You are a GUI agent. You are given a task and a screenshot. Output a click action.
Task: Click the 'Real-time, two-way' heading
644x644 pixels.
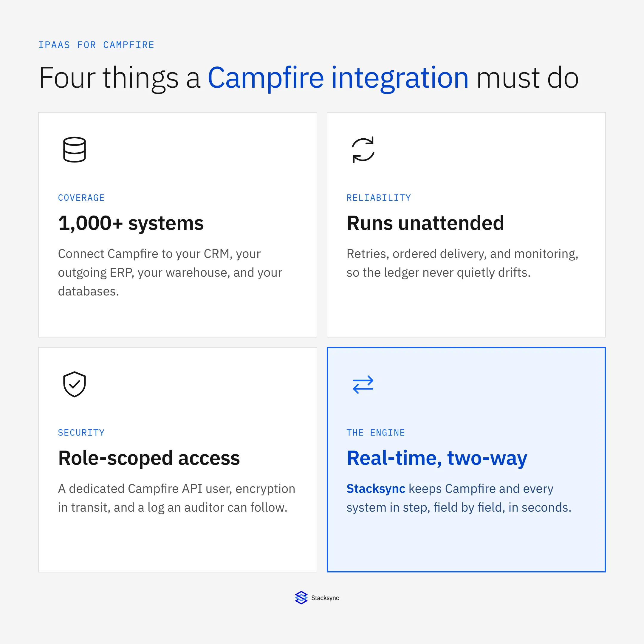point(437,458)
